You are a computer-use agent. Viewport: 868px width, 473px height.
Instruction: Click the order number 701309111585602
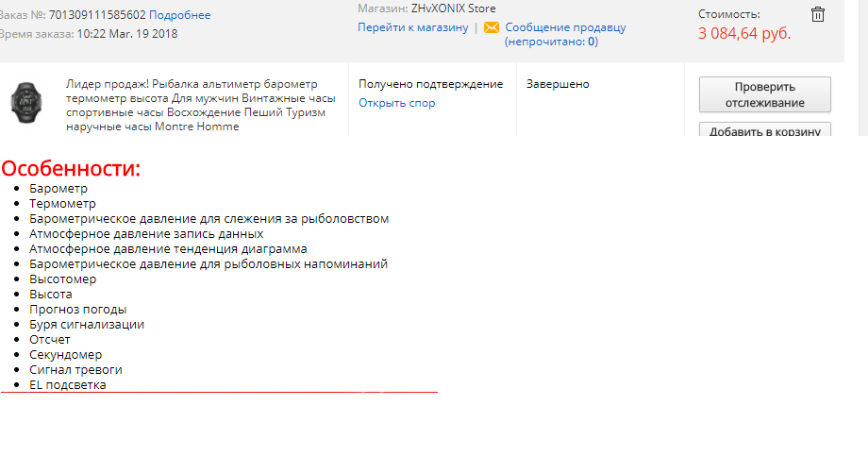[x=97, y=15]
